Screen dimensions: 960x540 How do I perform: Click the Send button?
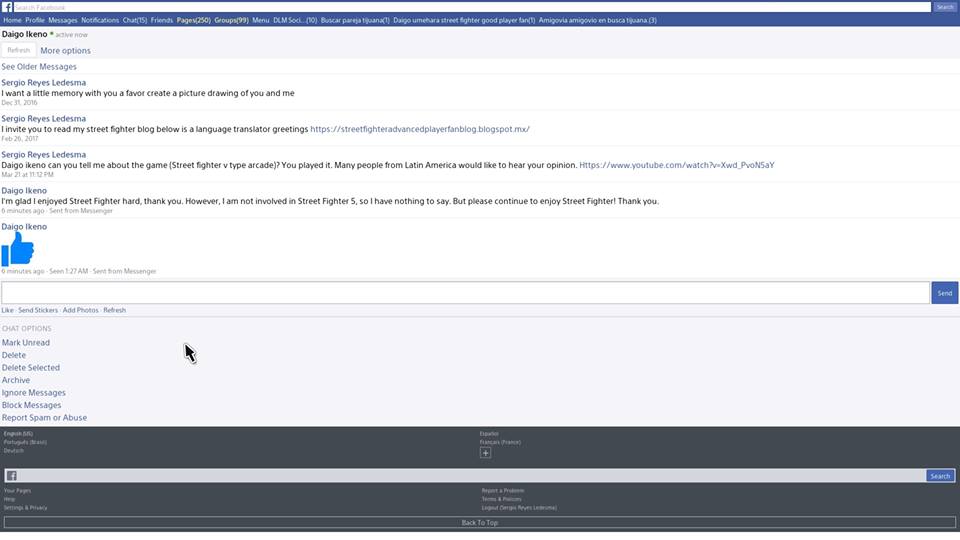[945, 293]
